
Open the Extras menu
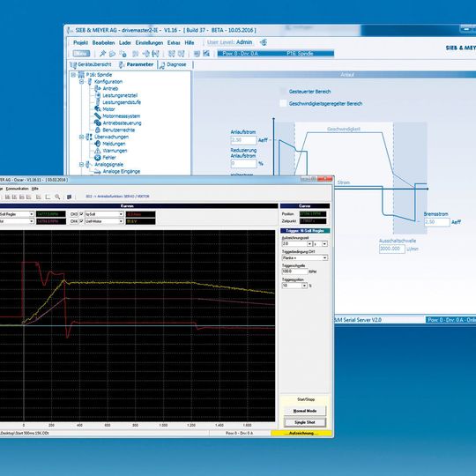point(174,43)
